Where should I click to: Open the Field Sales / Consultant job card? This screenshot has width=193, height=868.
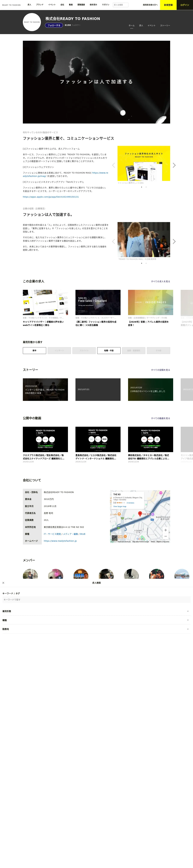point(98,308)
